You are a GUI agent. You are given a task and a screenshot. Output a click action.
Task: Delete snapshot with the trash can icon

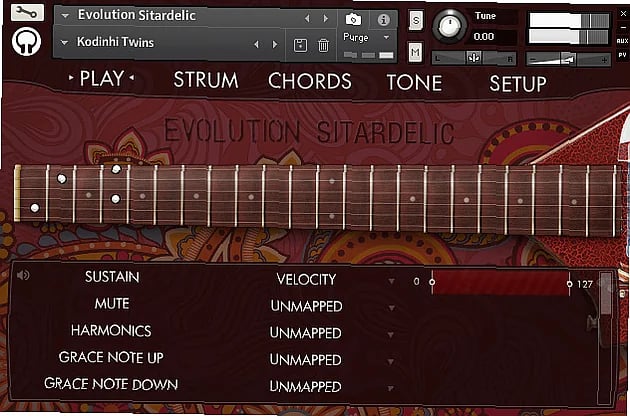click(323, 45)
